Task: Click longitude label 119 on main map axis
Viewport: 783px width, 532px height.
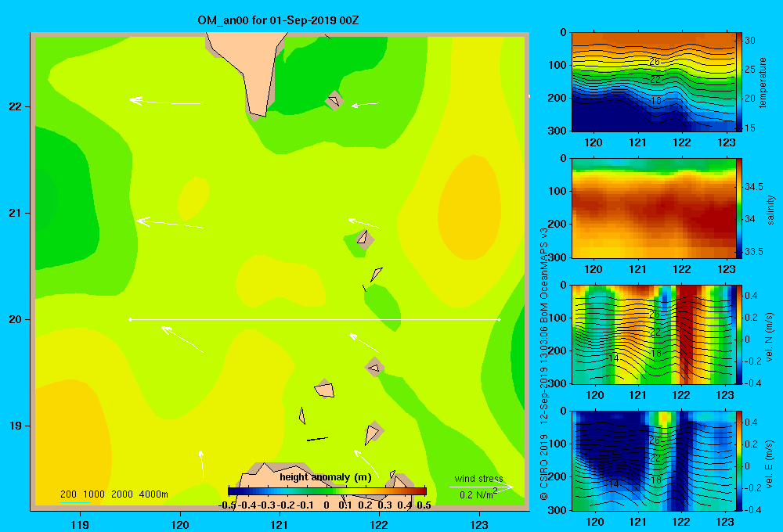Action: click(x=80, y=524)
